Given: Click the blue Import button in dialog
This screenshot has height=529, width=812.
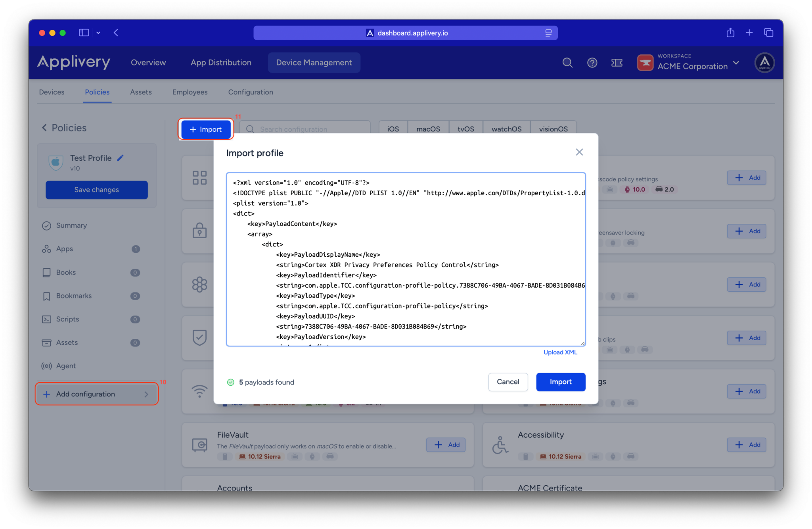Looking at the screenshot, I should (x=560, y=382).
